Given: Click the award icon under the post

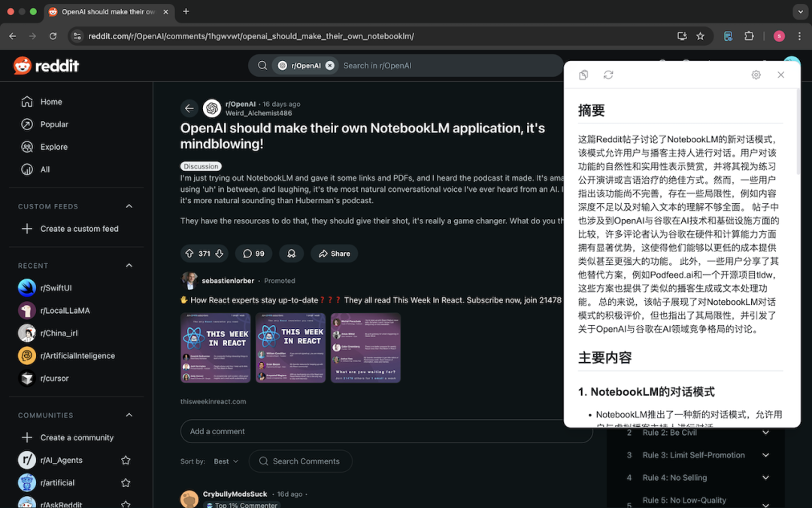Looking at the screenshot, I should [291, 254].
